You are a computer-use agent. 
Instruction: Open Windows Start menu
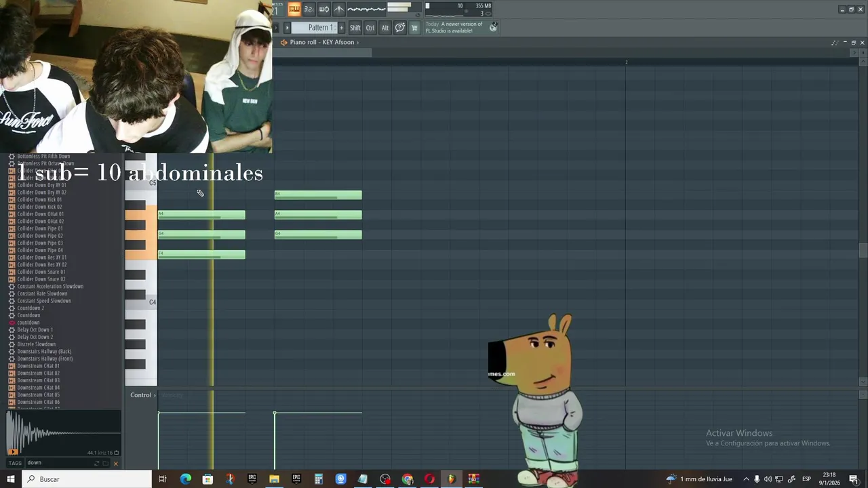(11, 479)
